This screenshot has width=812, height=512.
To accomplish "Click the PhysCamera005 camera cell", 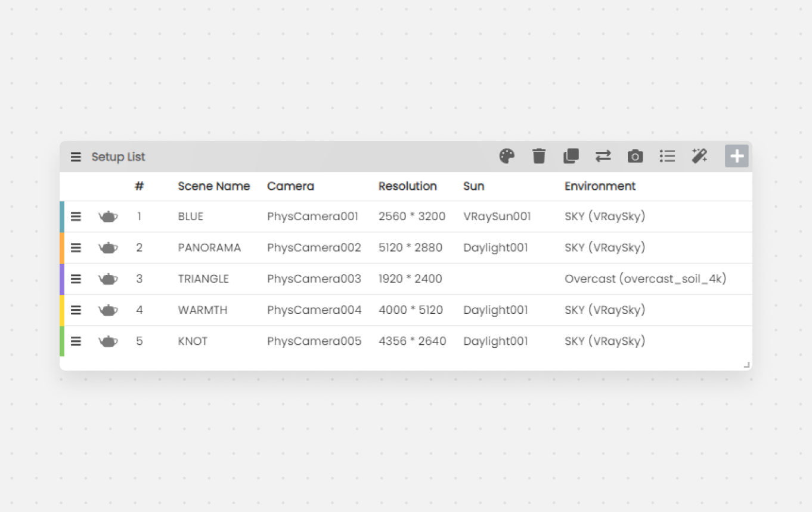I will (x=314, y=341).
